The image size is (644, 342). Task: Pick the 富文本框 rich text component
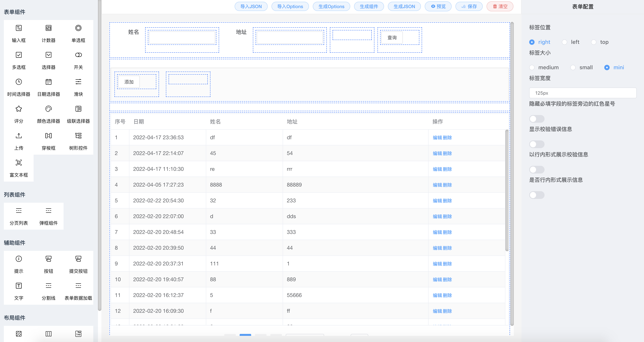19,163
